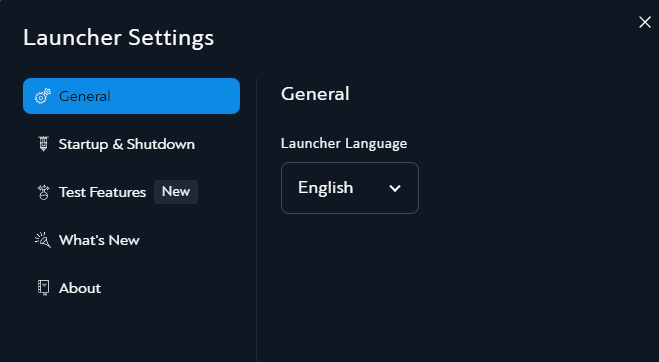Select the General settings tab
The image size is (659, 362).
pos(131,96)
